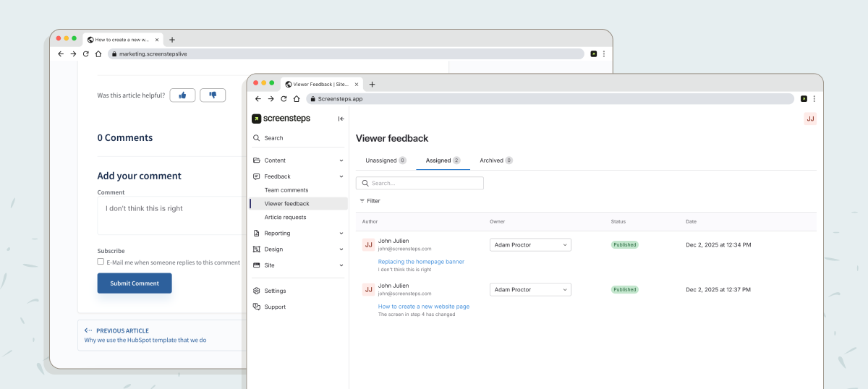Open Support from the sidebar

click(x=275, y=307)
